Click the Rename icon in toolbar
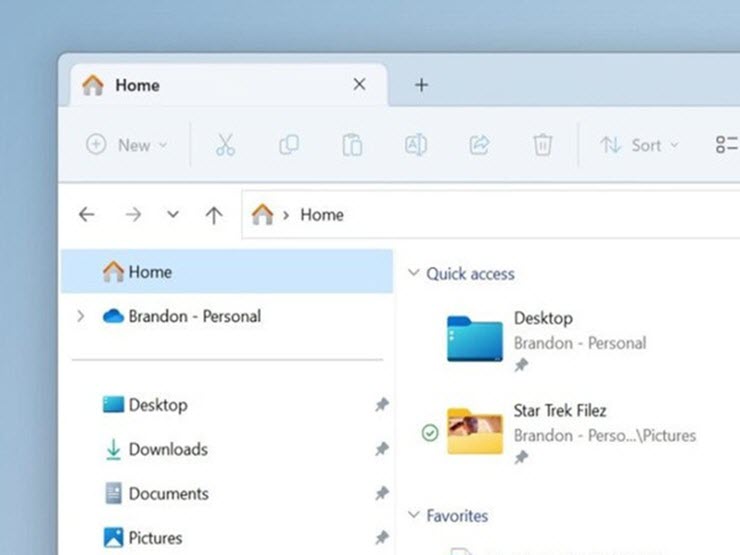The width and height of the screenshot is (740, 555). (x=415, y=145)
